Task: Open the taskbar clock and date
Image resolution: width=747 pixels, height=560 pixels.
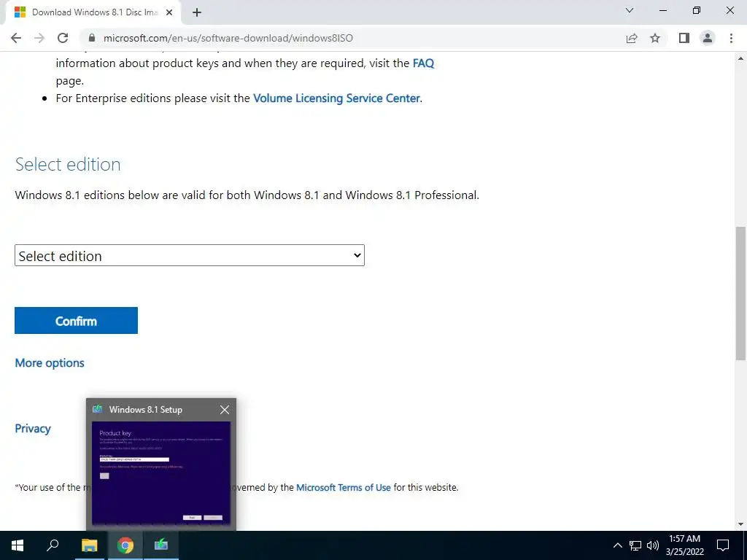Action: [684, 545]
